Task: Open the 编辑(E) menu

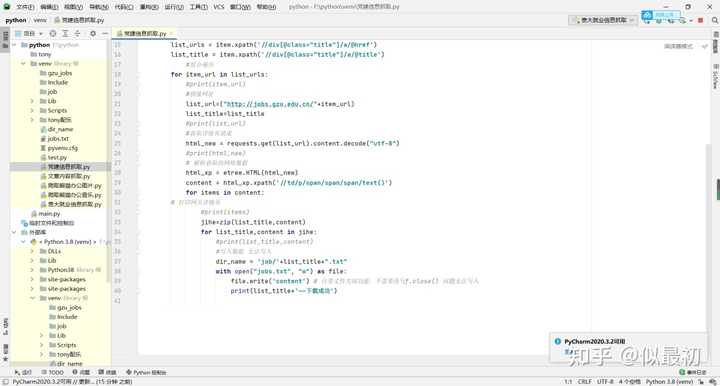Action: 49,7
